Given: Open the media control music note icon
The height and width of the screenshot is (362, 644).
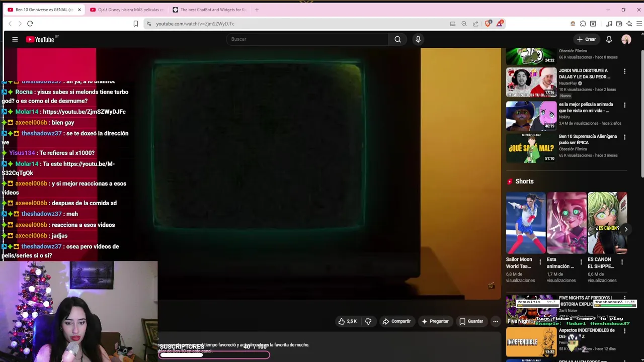Looking at the screenshot, I should [609, 24].
